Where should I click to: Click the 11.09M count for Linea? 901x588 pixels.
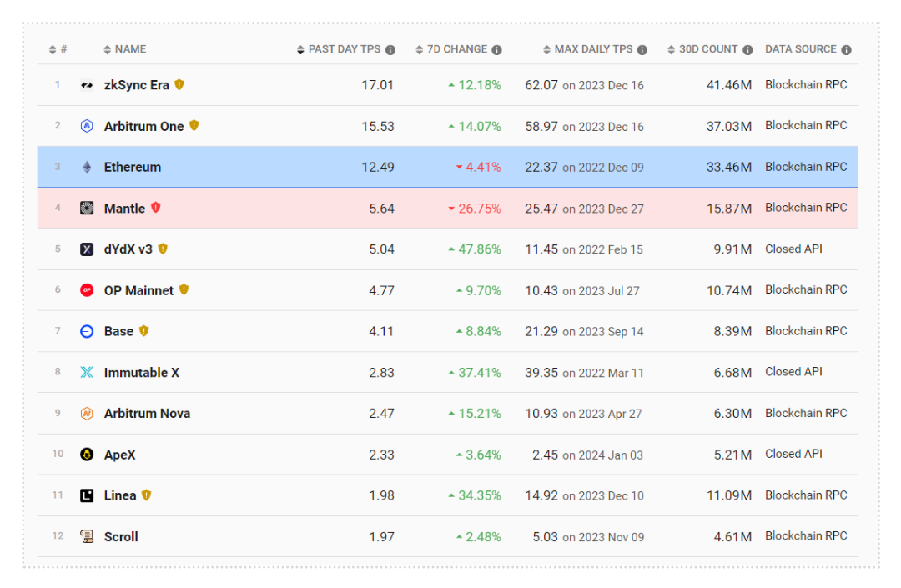click(x=729, y=495)
